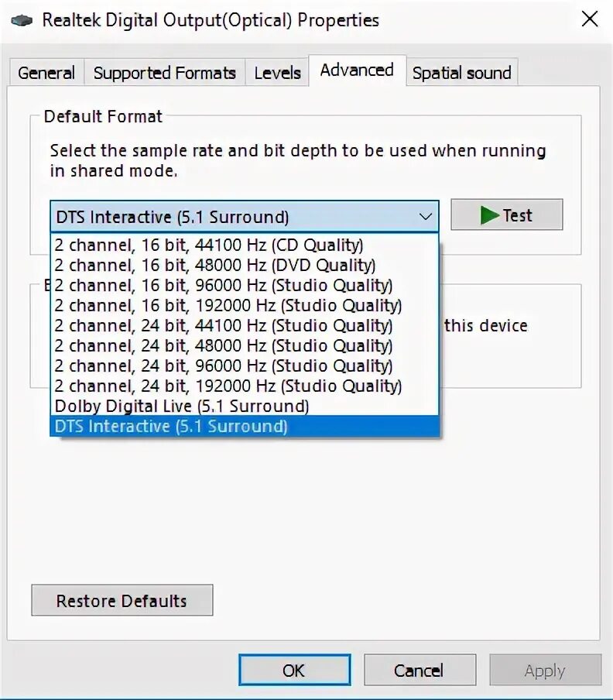Choose 2 channel, 24 bit, 96000 Hz option
This screenshot has width=613, height=700.
(x=245, y=365)
